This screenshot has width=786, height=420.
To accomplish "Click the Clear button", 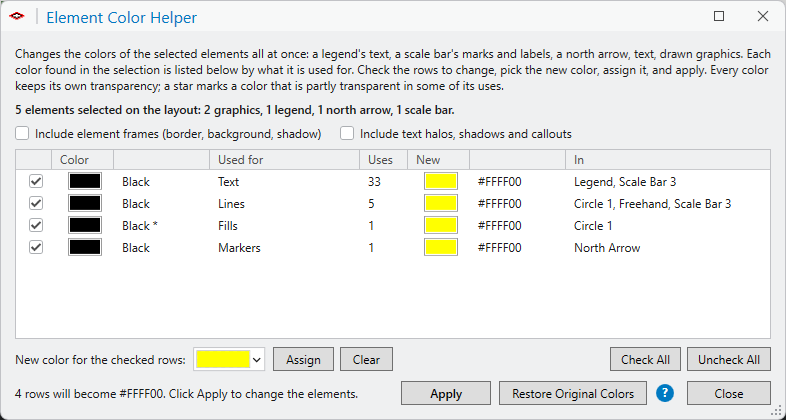I will [366, 359].
